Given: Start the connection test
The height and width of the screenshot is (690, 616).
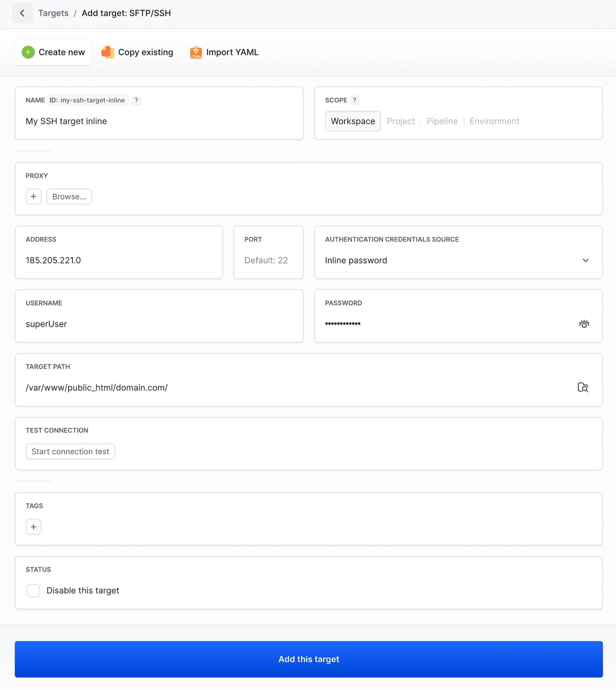Looking at the screenshot, I should pos(70,451).
